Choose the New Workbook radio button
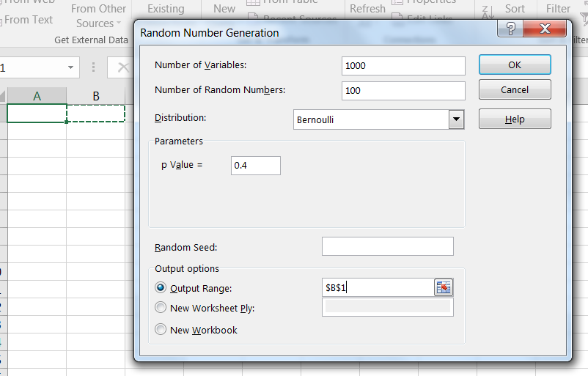Screen dimensions: 588x376 161,330
